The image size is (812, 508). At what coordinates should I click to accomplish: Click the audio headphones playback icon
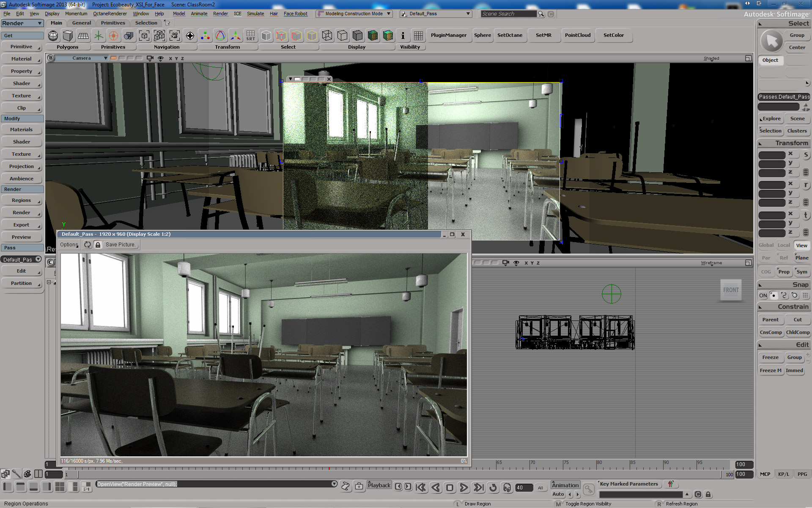pos(507,488)
